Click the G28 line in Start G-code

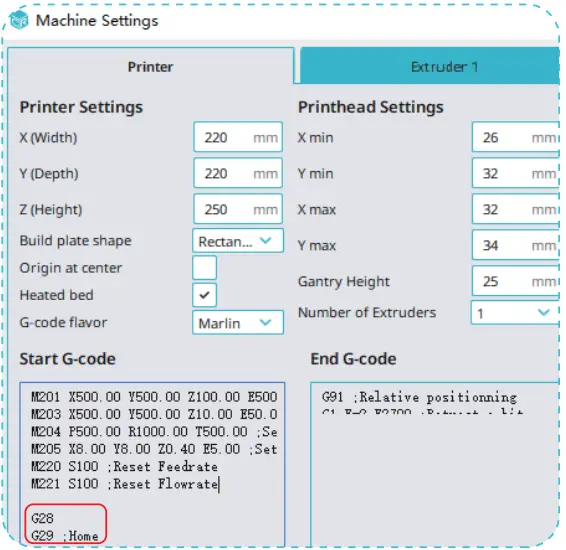pos(42,519)
